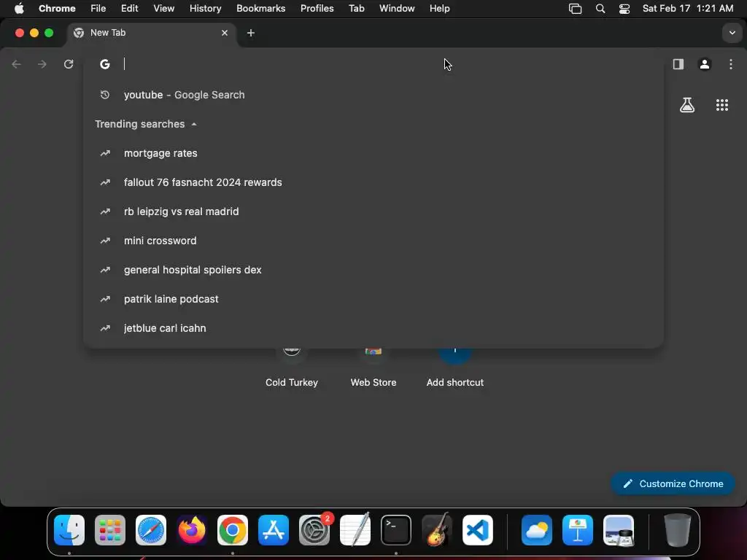
Task: Open the Search Labs flask icon
Action: pos(687,105)
